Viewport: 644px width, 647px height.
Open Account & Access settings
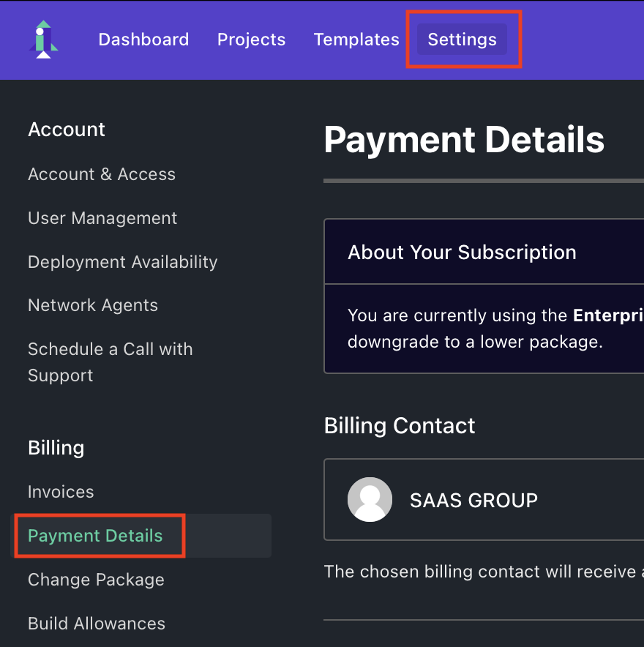[102, 174]
